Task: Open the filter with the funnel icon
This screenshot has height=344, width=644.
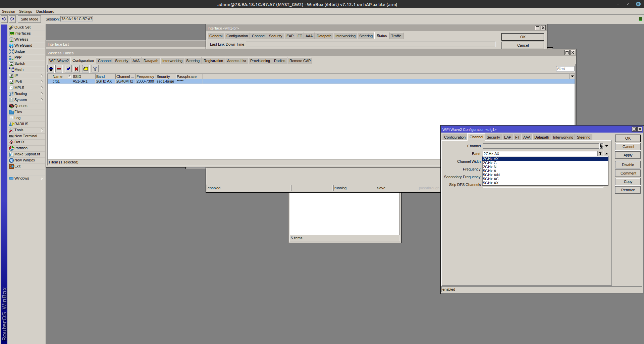Action: (x=95, y=69)
